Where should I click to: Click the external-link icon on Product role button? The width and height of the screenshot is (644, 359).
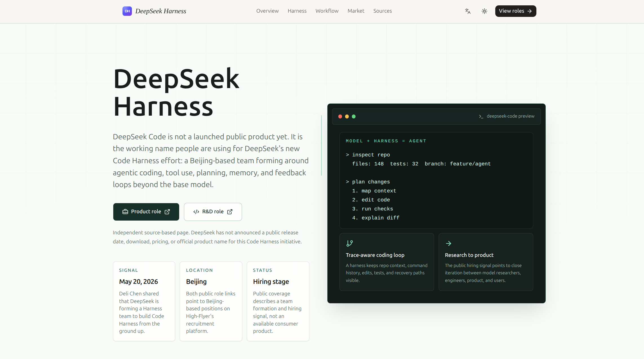coord(167,212)
